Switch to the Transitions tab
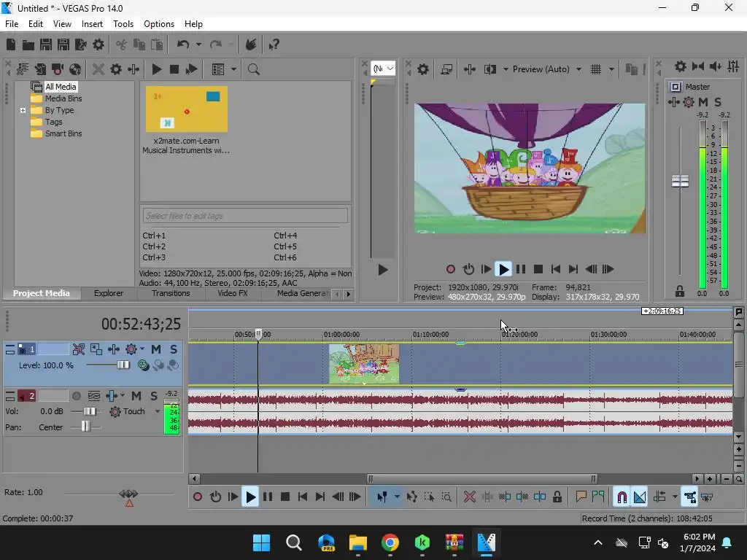747x560 pixels. coord(171,293)
